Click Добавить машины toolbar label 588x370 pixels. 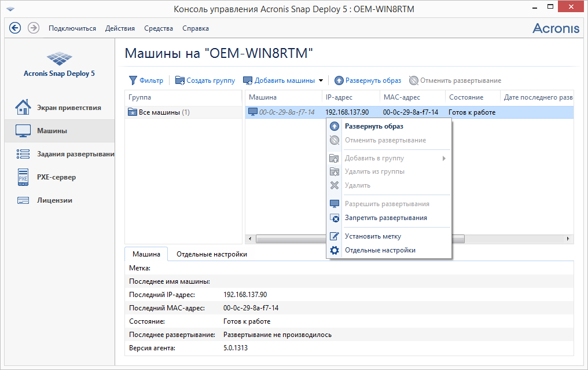click(285, 80)
